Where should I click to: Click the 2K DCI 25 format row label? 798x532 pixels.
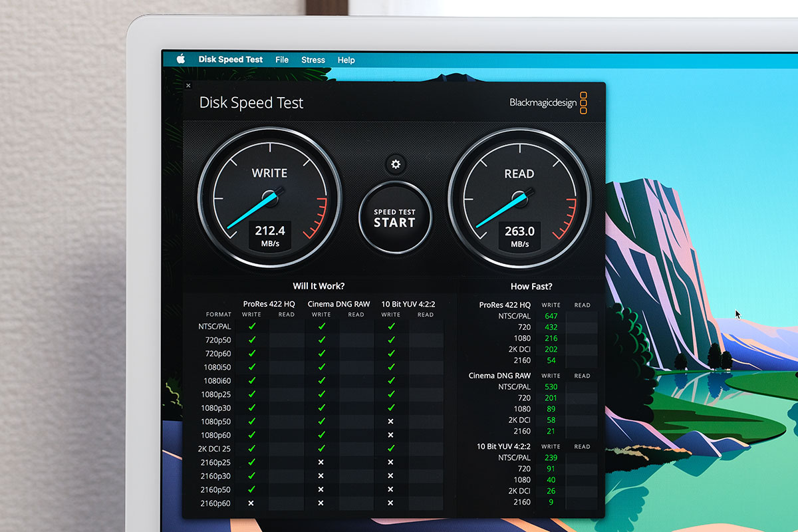coord(214,448)
